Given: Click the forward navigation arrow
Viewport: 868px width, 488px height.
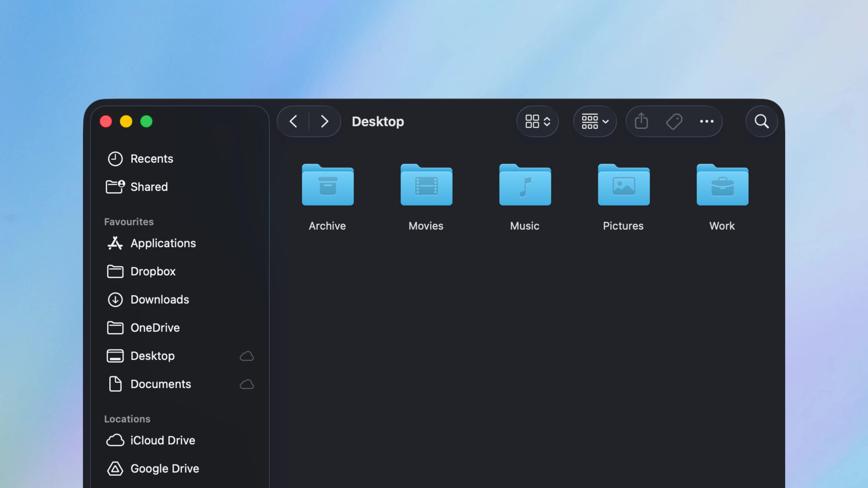Looking at the screenshot, I should pyautogui.click(x=324, y=121).
